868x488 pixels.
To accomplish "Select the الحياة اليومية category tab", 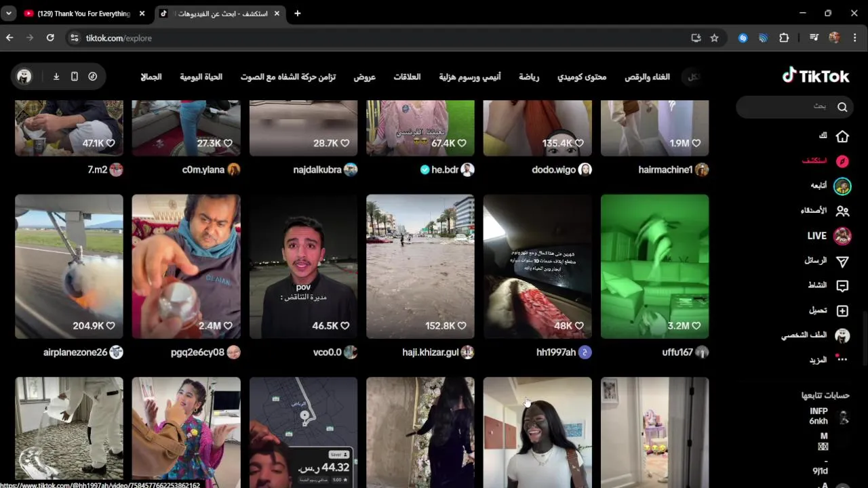I will (201, 77).
